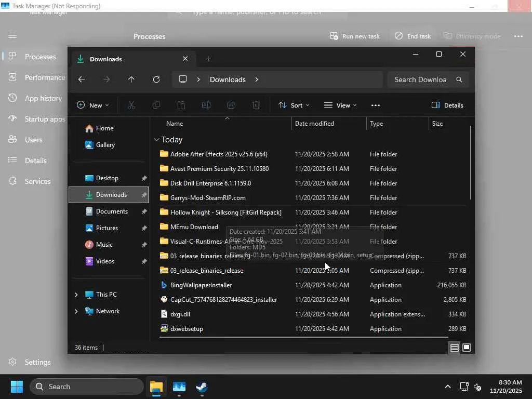The image size is (532, 399).
Task: Click the magnifier icon in the Search Downloads box
Action: coord(459,79)
